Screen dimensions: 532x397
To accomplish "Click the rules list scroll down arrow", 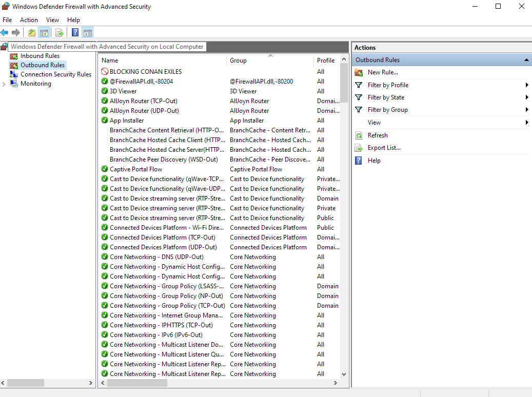I will click(x=344, y=374).
